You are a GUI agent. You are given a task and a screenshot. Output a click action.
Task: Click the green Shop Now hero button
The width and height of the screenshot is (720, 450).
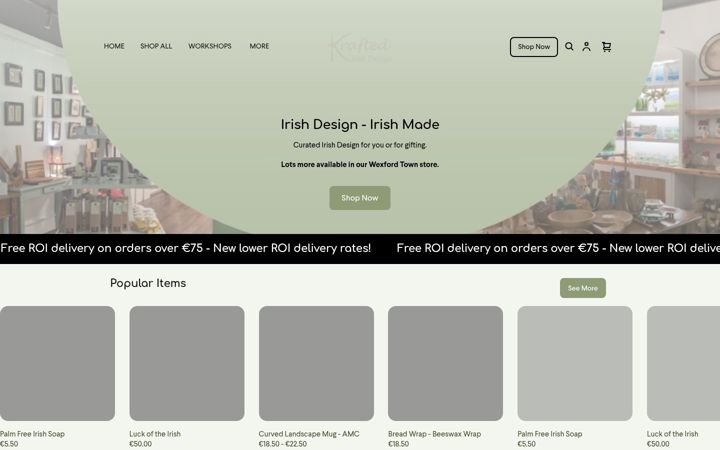tap(360, 198)
